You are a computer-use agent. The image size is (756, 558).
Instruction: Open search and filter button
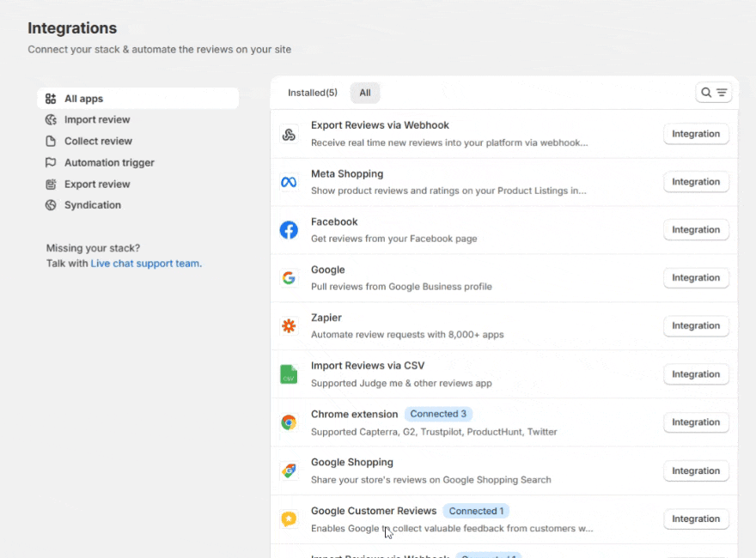[714, 93]
